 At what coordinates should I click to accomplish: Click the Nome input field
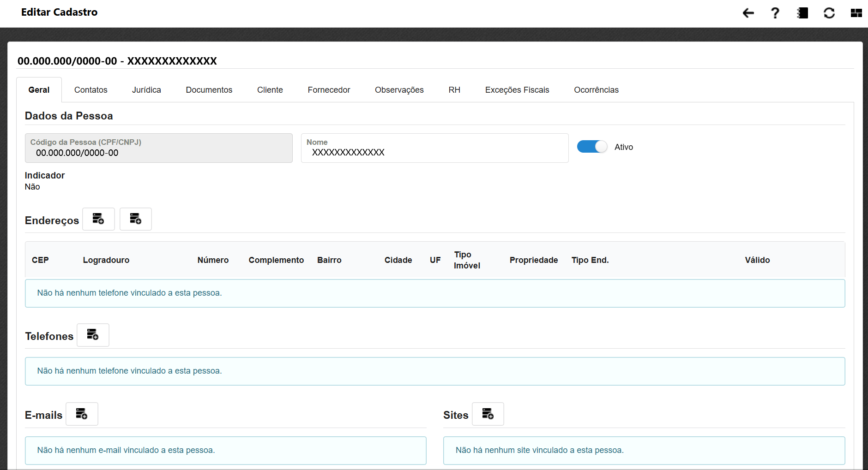[434, 152]
